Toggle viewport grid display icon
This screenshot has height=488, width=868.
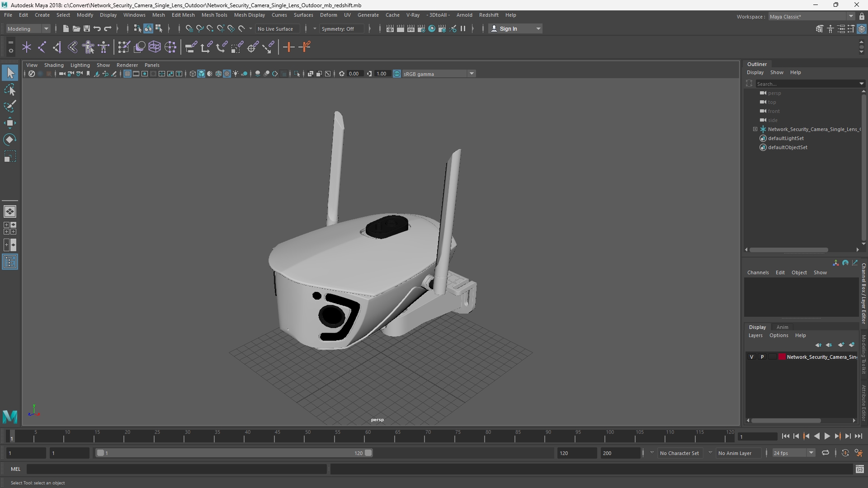[127, 74]
